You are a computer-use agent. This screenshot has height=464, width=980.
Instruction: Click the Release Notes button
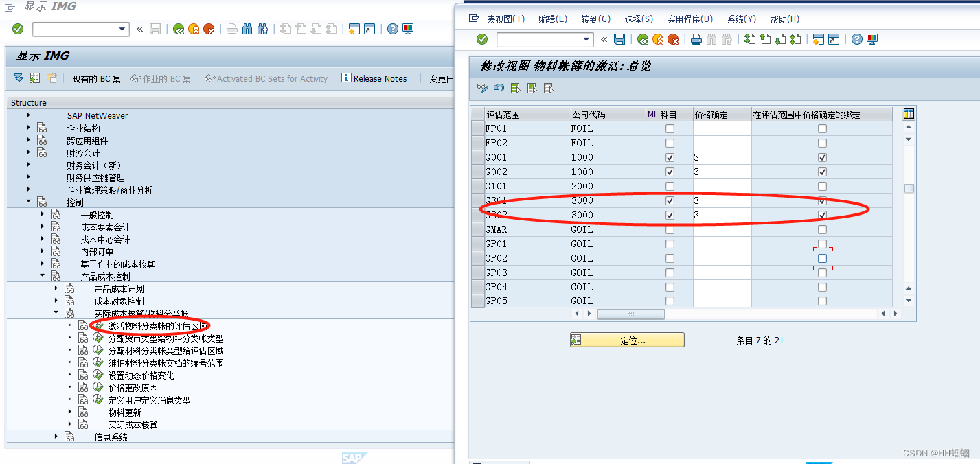tap(374, 78)
